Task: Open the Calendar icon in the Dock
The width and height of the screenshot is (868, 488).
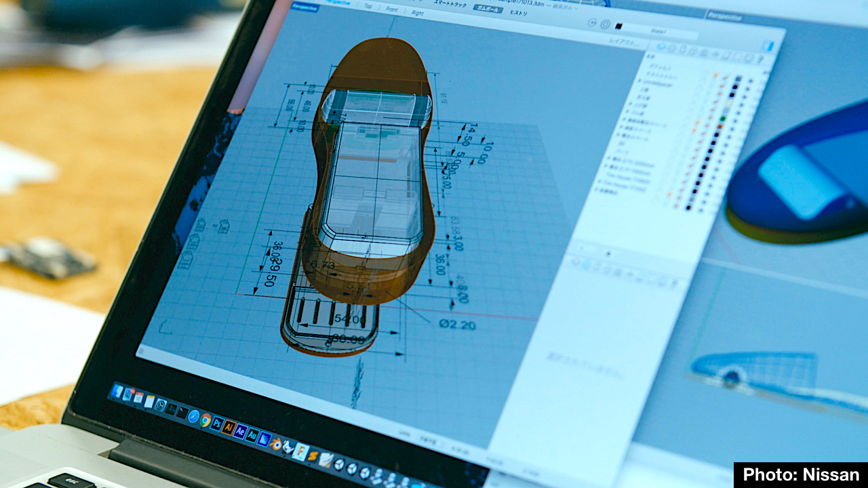Action: coord(138,398)
